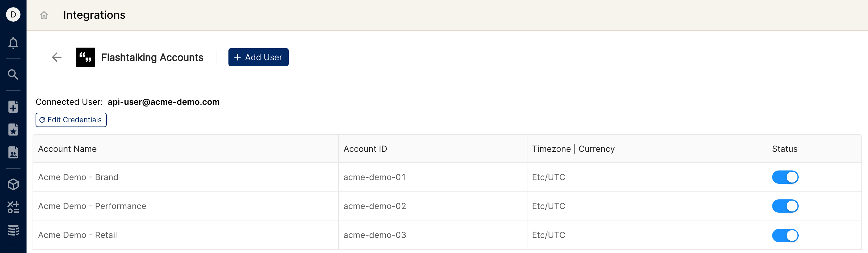The height and width of the screenshot is (253, 868).
Task: Click the Integrations page title
Action: coord(94,15)
